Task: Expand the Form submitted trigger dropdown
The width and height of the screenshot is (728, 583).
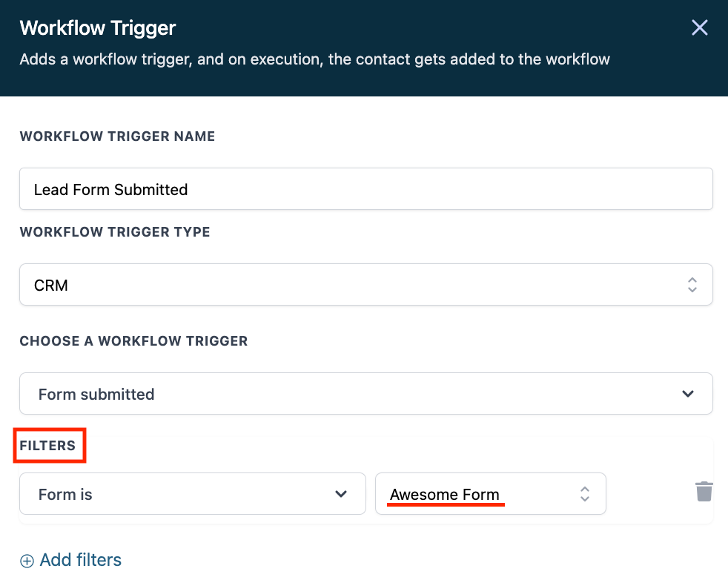Action: [x=365, y=394]
